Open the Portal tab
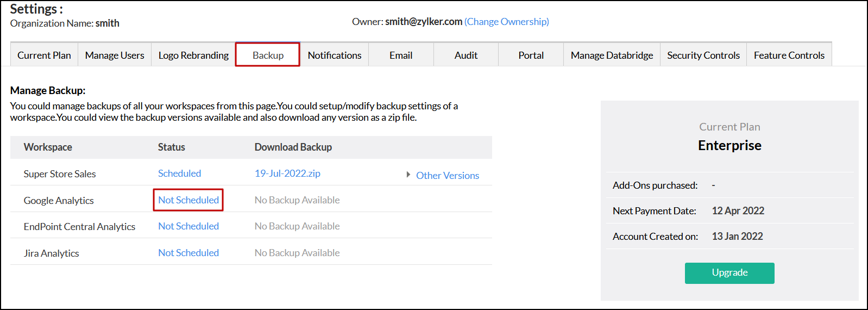Image resolution: width=868 pixels, height=310 pixels. tap(531, 55)
